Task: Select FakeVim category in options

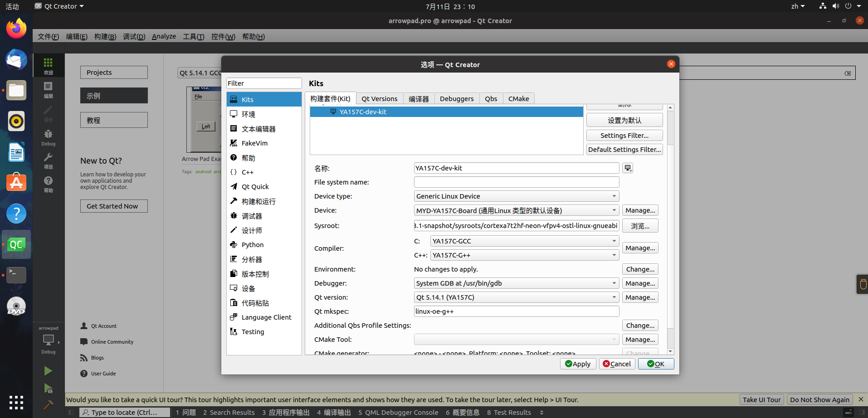Action: point(264,143)
